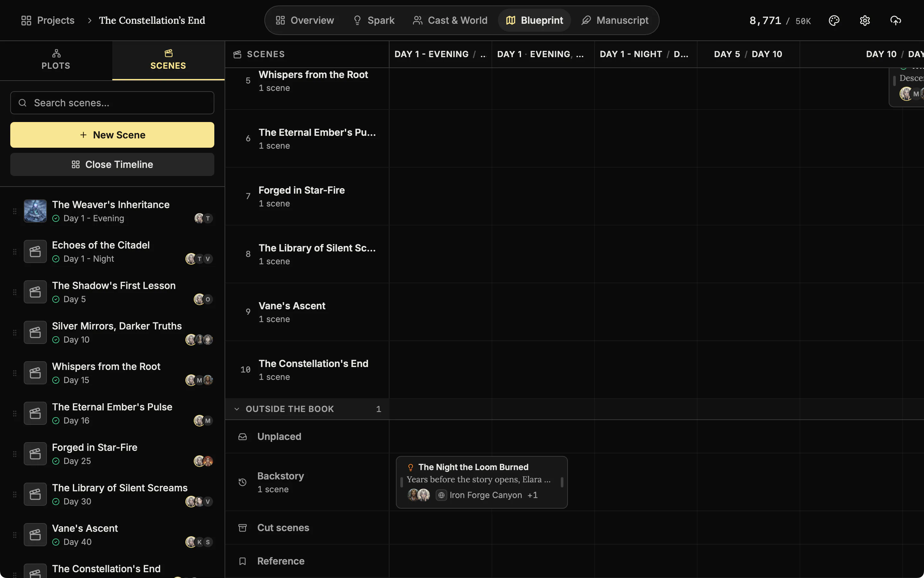Select Whispers from the Root Day 15 scene
The height and width of the screenshot is (578, 924).
point(112,373)
